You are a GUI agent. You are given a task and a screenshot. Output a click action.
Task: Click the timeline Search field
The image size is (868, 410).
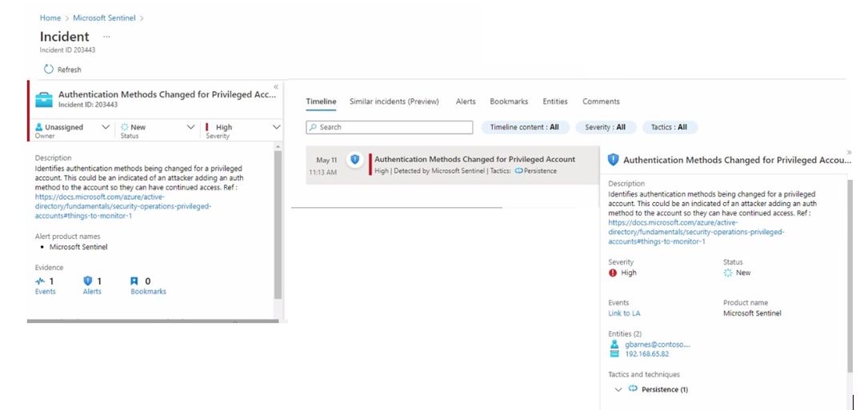pyautogui.click(x=390, y=127)
